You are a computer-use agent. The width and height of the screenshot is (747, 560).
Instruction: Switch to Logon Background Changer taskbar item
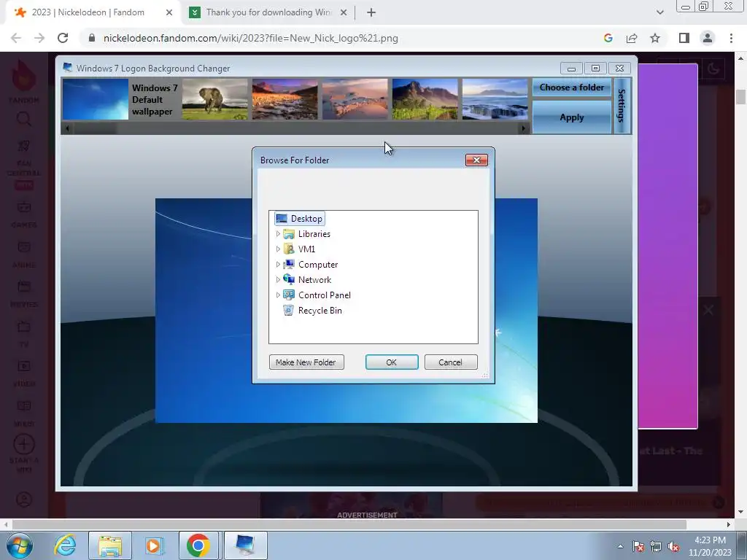(245, 545)
